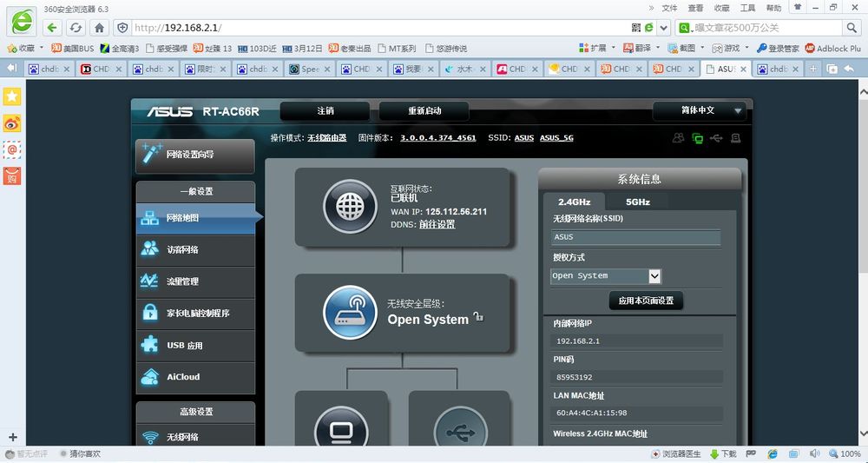
Task: Open the Adblock Plus extension
Action: [832, 48]
